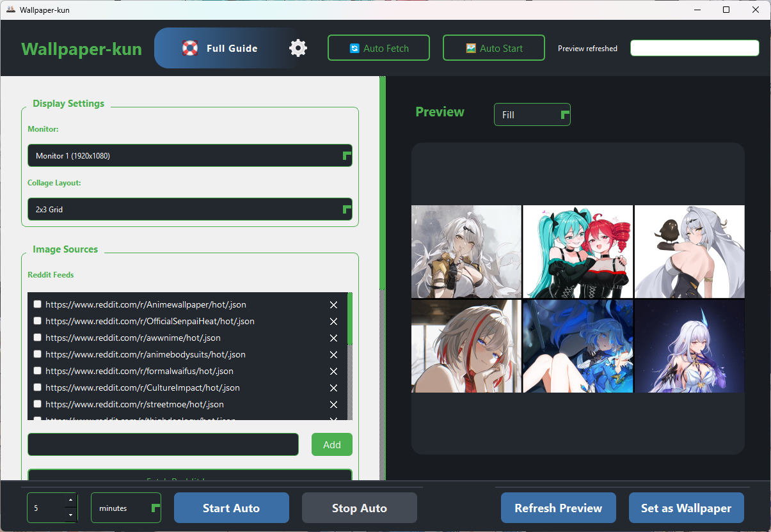Open the Fill preview mode dropdown
The height and width of the screenshot is (532, 771).
(x=532, y=114)
